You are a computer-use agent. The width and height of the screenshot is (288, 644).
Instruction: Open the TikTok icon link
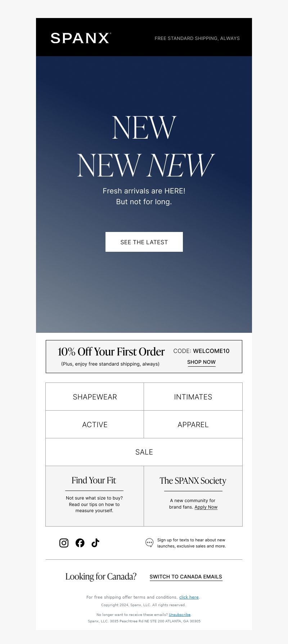click(x=95, y=543)
